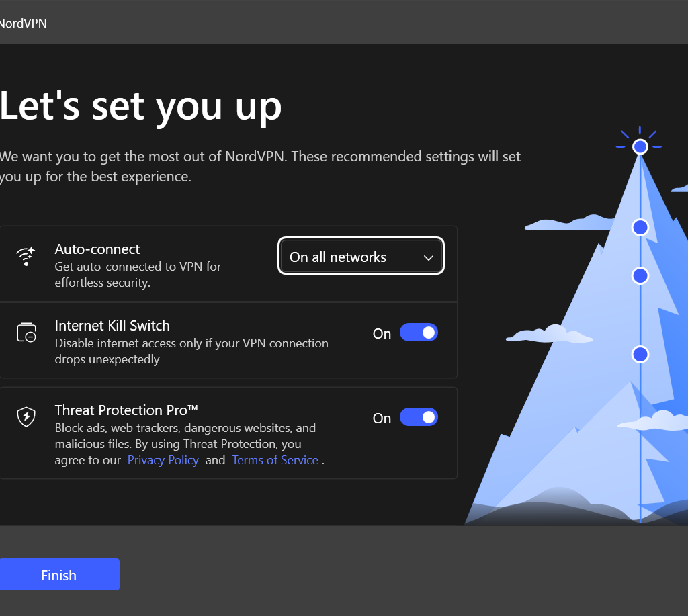The width and height of the screenshot is (688, 616).
Task: Click the computer with minus sign icon
Action: coord(26,333)
